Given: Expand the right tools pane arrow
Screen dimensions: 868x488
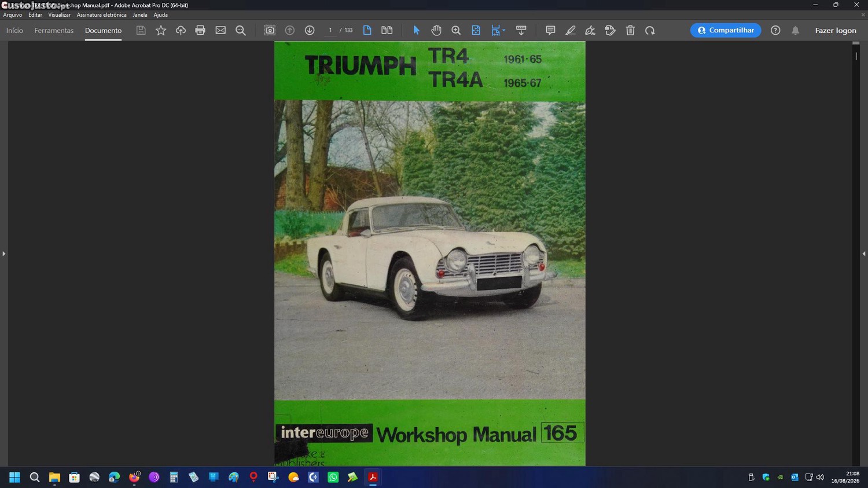Looking at the screenshot, I should [864, 254].
